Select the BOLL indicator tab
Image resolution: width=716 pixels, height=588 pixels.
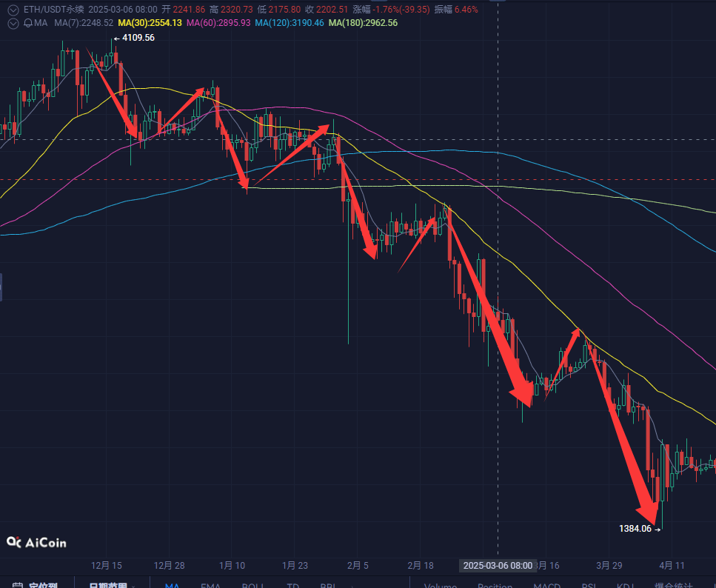click(253, 585)
